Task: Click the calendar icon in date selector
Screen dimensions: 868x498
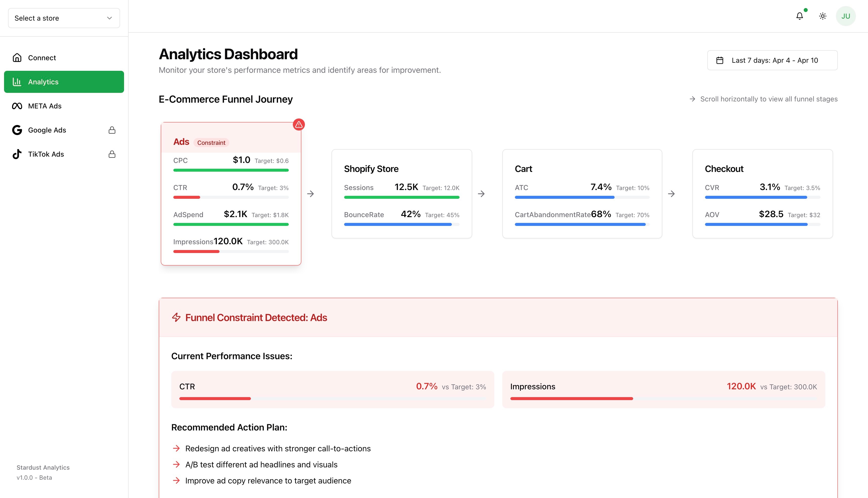Action: [x=720, y=60]
